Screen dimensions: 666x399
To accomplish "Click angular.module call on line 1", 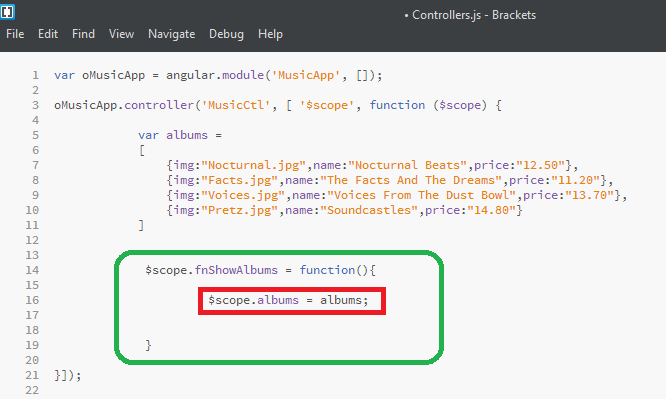I will 215,75.
